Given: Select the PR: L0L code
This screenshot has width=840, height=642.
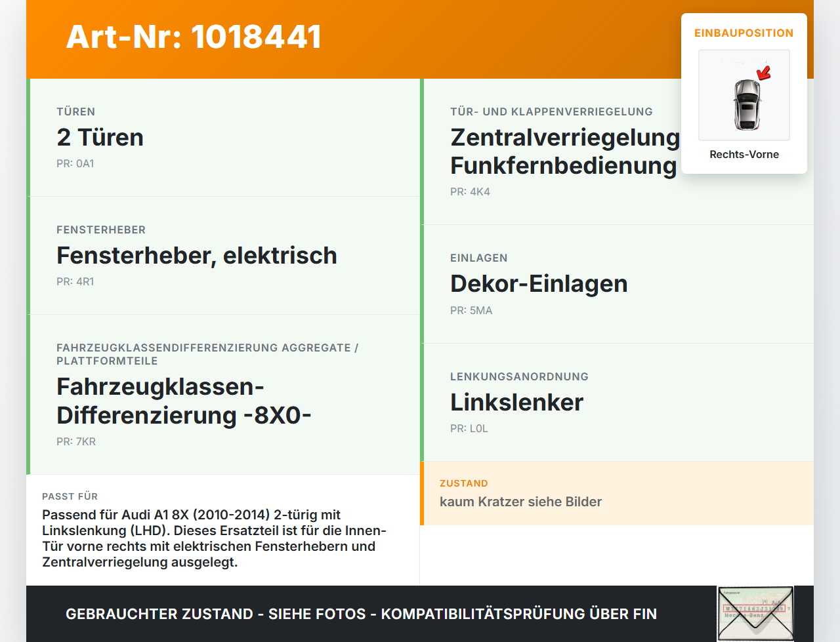Looking at the screenshot, I should click(469, 429).
